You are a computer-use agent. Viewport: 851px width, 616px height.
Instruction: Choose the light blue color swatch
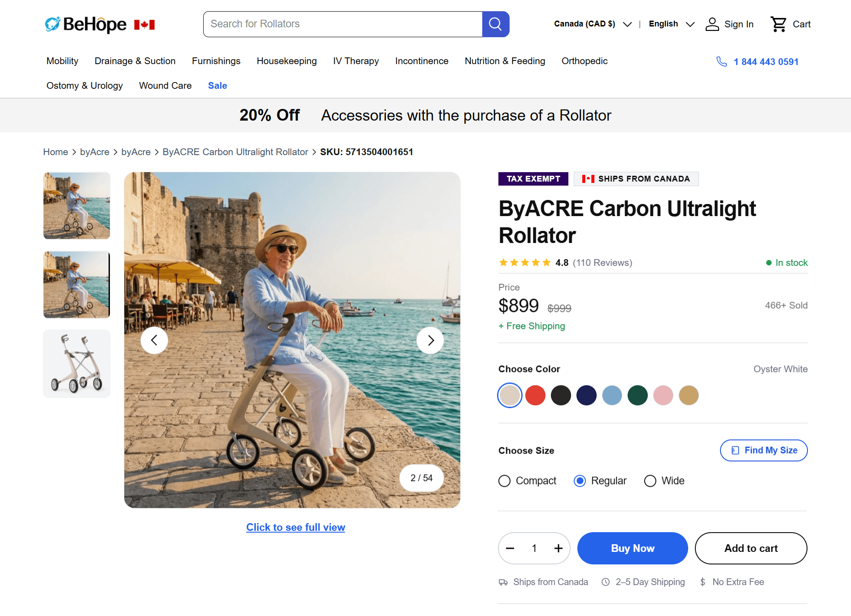(612, 395)
